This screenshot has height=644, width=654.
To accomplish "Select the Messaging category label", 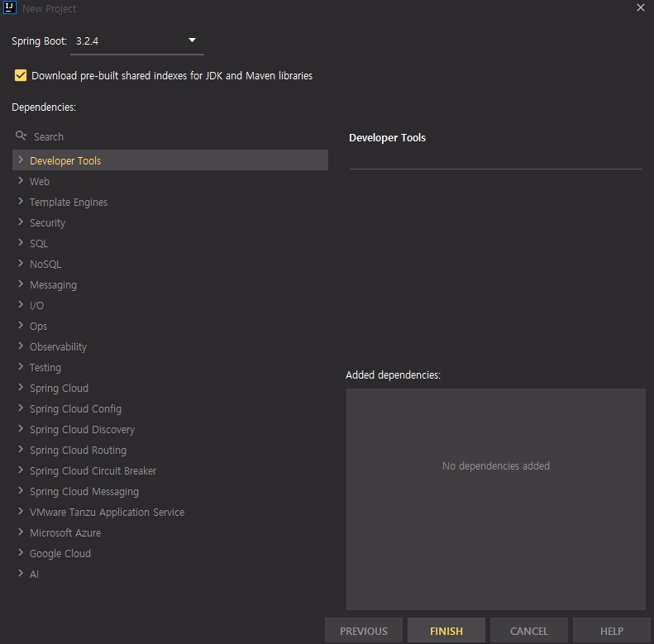I will click(54, 285).
